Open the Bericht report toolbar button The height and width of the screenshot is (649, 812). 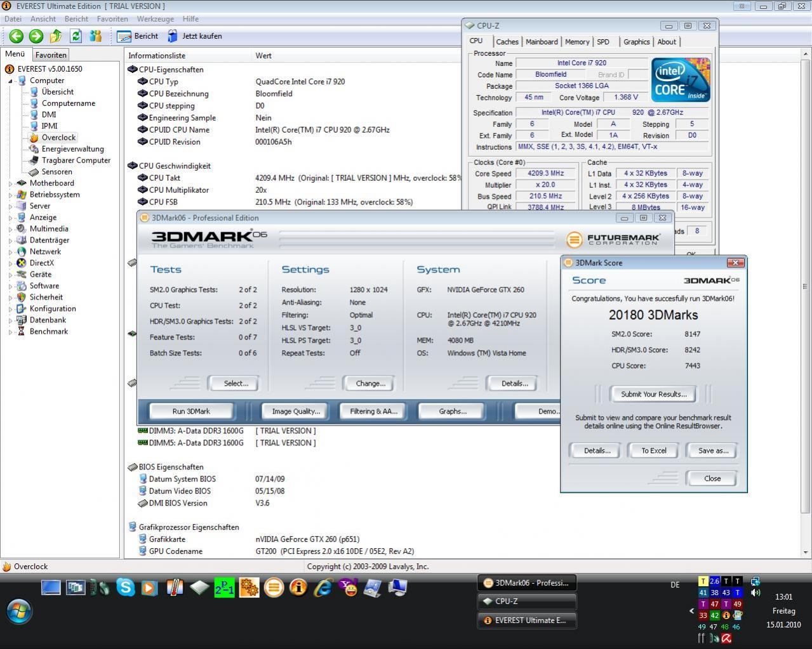point(138,36)
